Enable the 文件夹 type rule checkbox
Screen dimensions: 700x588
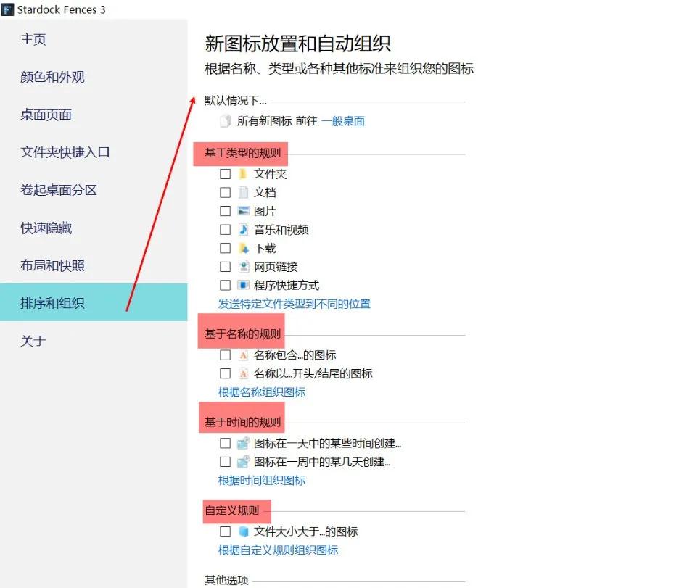(x=226, y=173)
